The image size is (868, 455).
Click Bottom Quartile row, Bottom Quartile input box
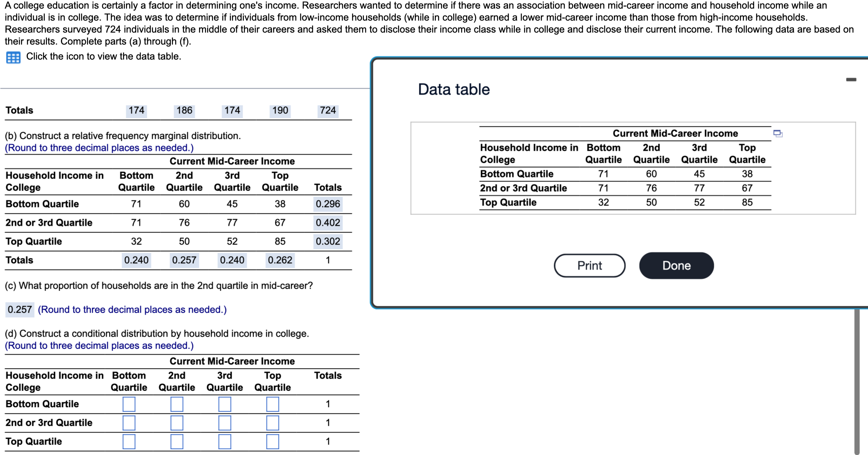coord(129,404)
